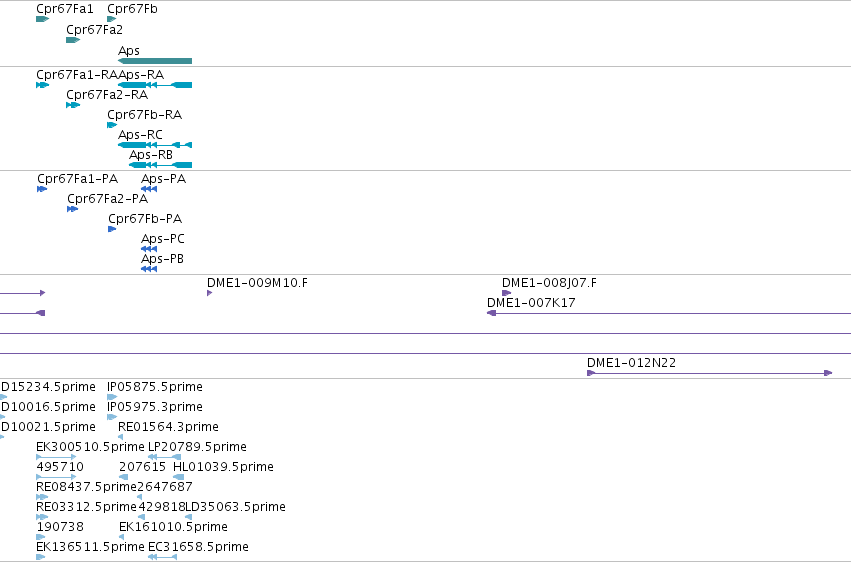851x562 pixels.
Task: Open the DME1-007K17 BAC label
Action: tap(531, 303)
